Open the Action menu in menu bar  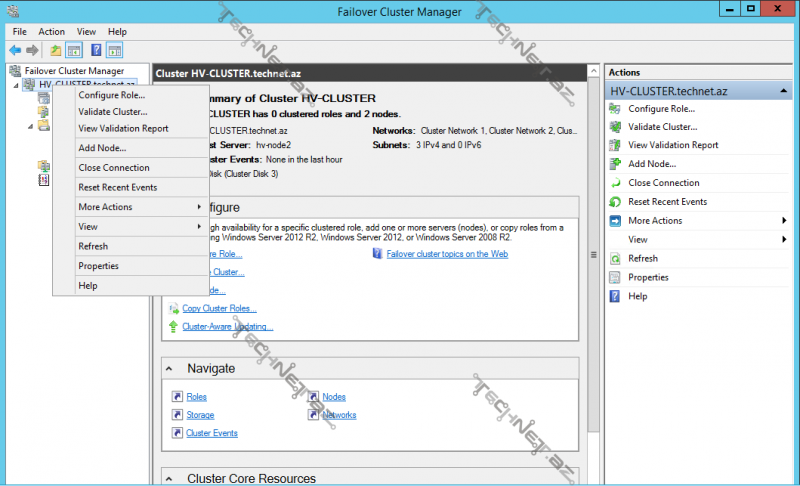point(51,32)
